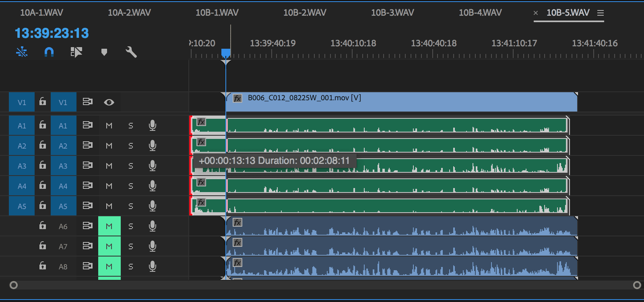The width and height of the screenshot is (644, 302).
Task: Click the Add Marker shield icon
Action: (104, 52)
